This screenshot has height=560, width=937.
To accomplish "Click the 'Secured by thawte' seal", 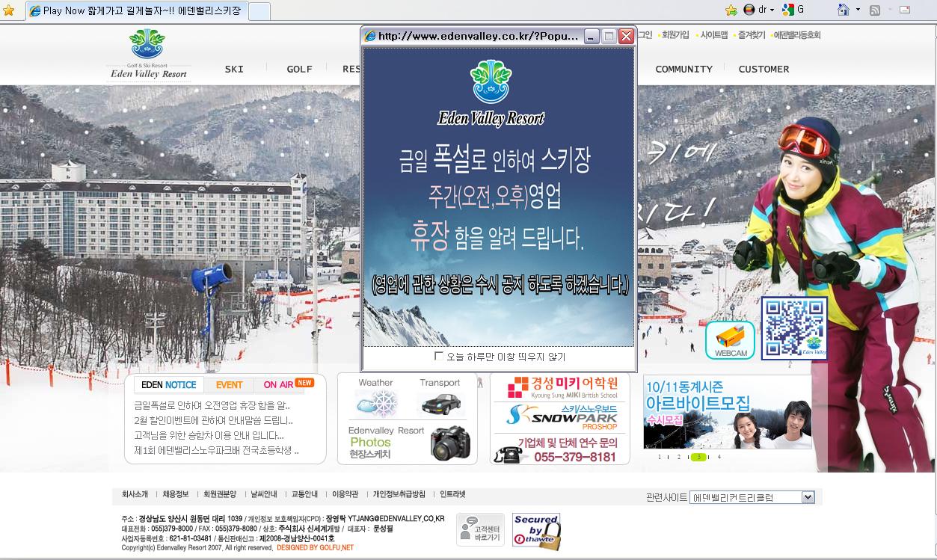I will pyautogui.click(x=536, y=531).
